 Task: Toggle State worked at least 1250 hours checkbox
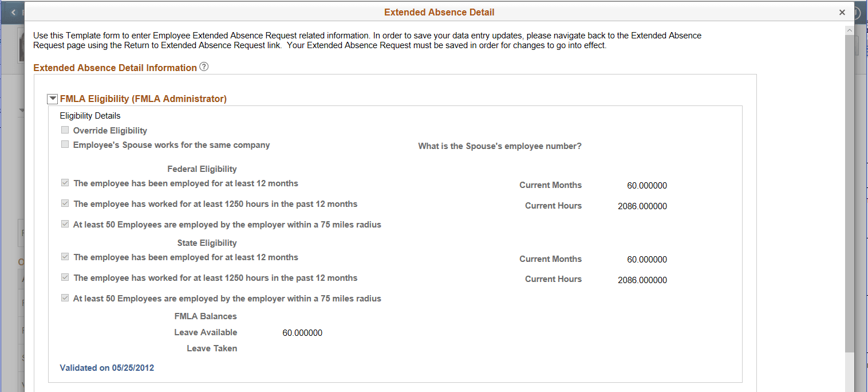coord(65,277)
